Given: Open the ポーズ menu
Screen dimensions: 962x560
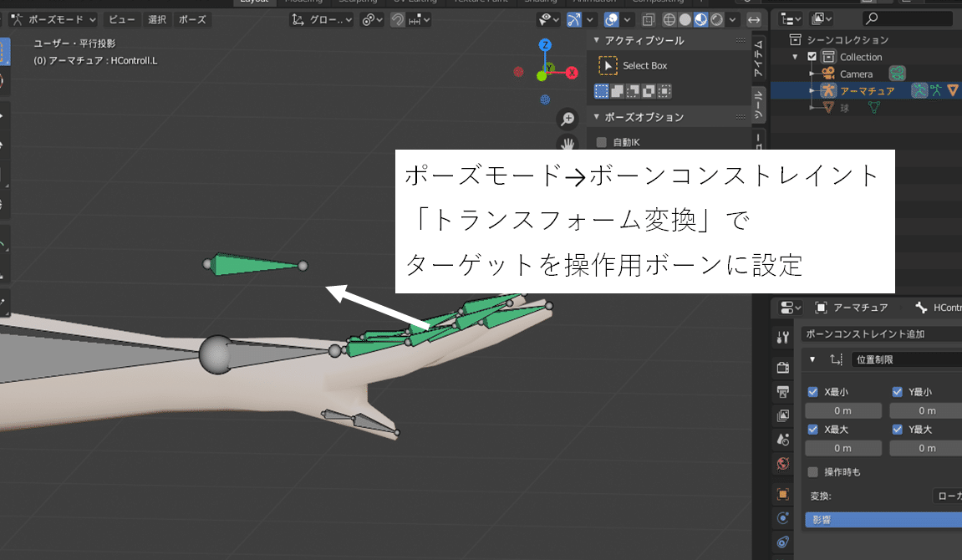Looking at the screenshot, I should [x=192, y=19].
